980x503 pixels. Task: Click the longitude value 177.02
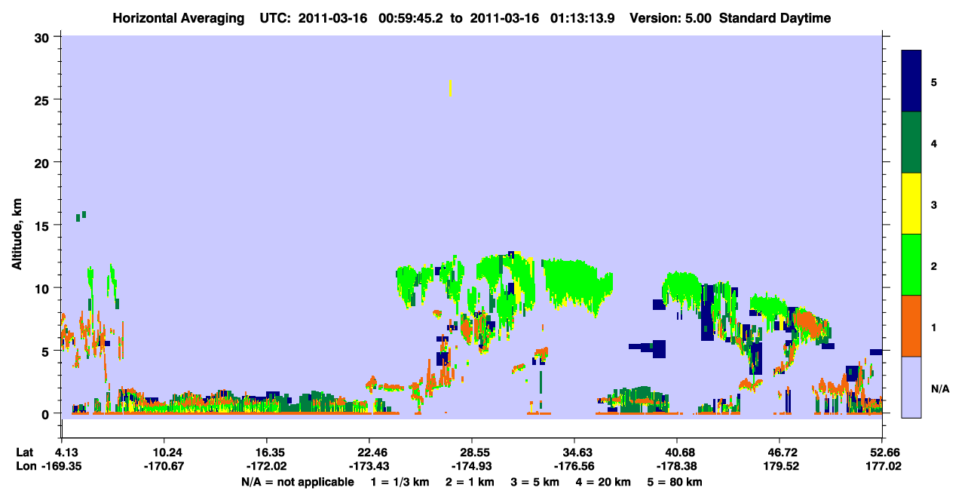click(883, 466)
